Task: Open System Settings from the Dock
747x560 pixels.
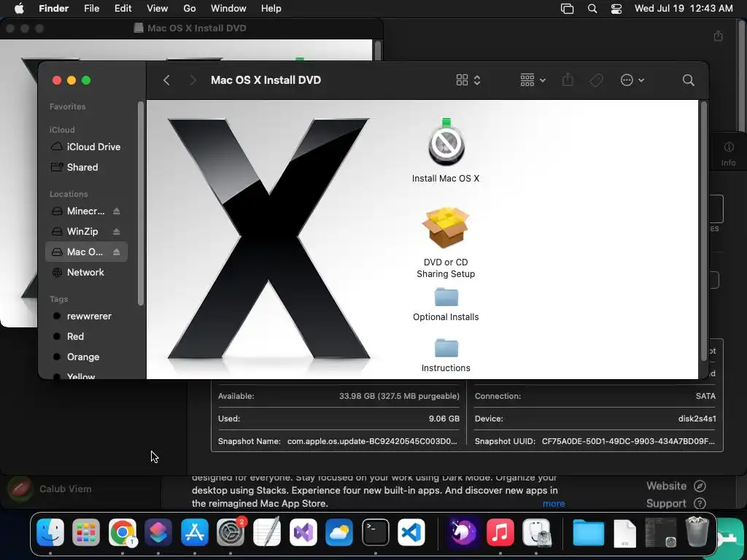Action: coord(231,532)
